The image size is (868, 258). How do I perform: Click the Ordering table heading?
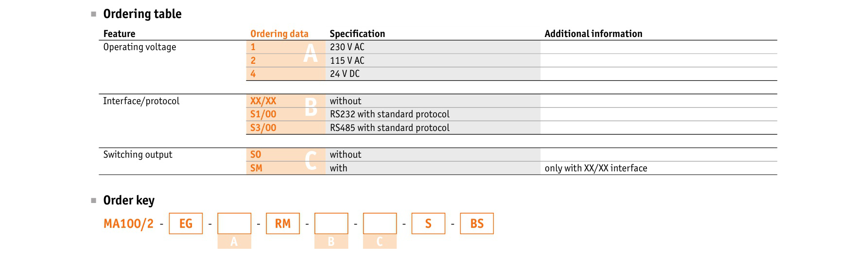[142, 14]
